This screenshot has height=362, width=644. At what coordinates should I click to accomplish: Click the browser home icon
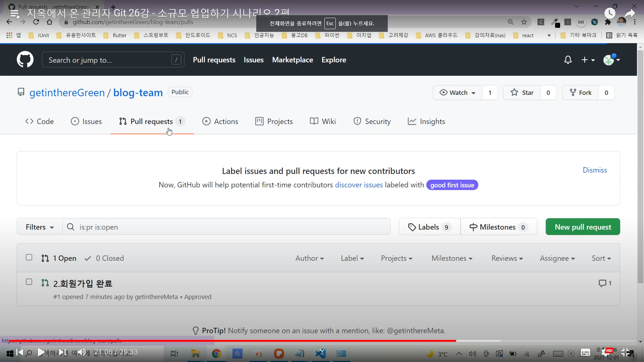[49, 22]
